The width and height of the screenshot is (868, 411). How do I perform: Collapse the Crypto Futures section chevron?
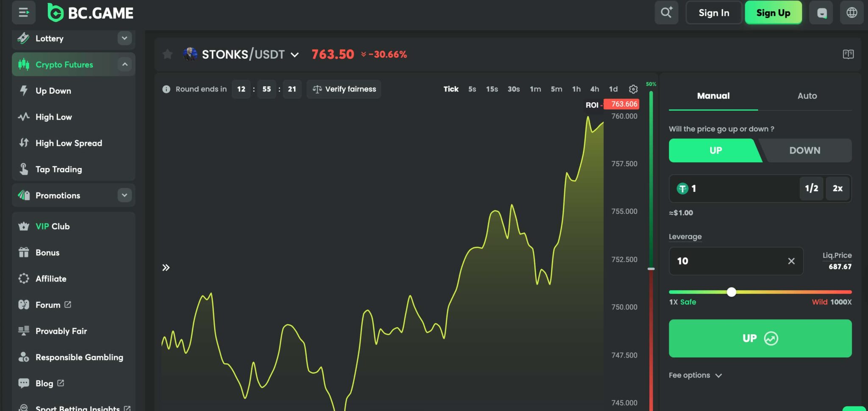pos(125,64)
